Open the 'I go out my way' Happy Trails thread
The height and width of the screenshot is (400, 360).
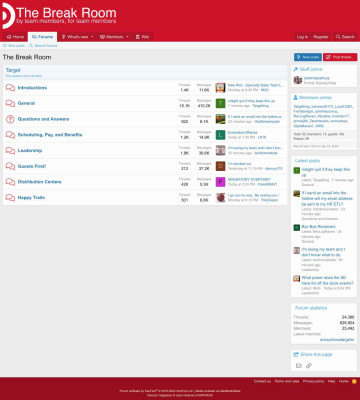253,195
